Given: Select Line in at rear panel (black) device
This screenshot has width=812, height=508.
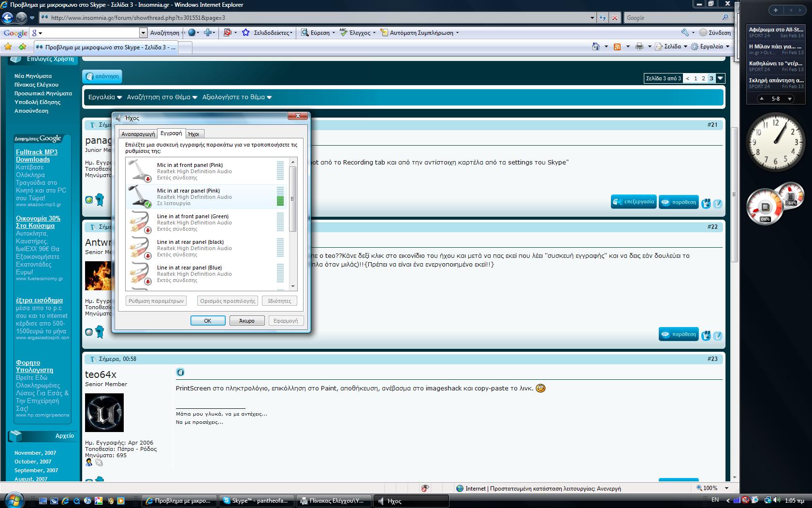Looking at the screenshot, I should coord(207,248).
